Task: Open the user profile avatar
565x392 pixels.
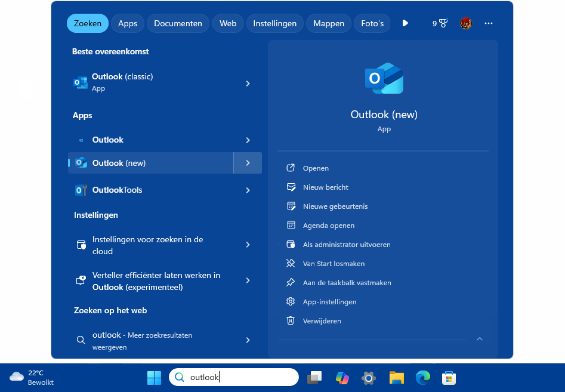Action: [466, 23]
